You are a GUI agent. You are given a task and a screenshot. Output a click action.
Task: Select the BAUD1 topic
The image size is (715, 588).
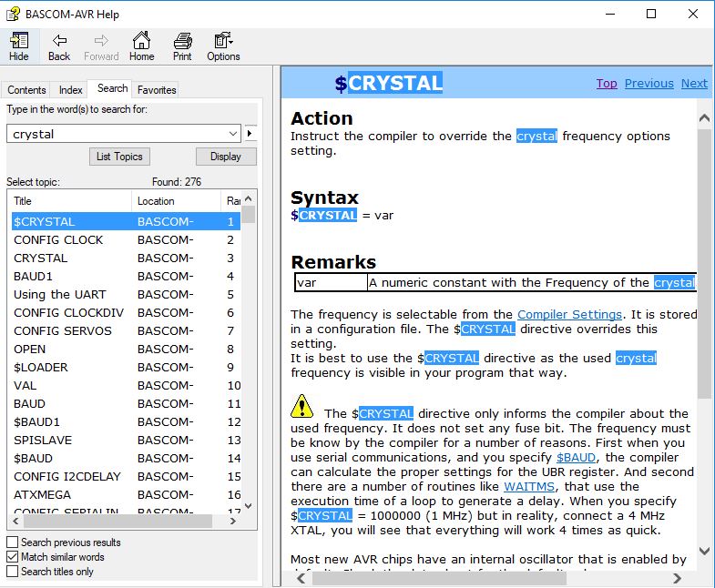pos(125,276)
